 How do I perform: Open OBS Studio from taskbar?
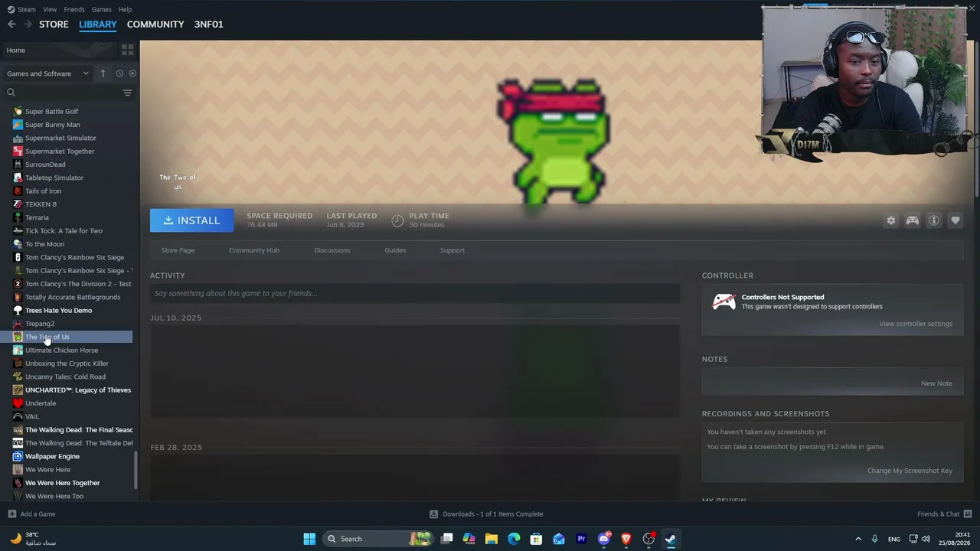[x=648, y=539]
